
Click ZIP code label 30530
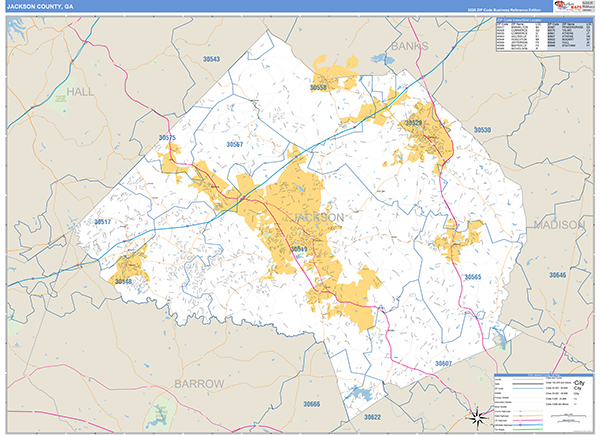482,130
